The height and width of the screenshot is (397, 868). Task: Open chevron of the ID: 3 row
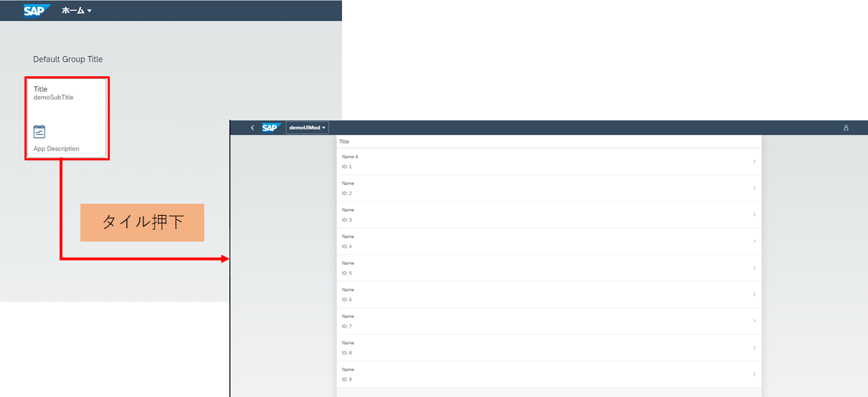pyautogui.click(x=754, y=215)
